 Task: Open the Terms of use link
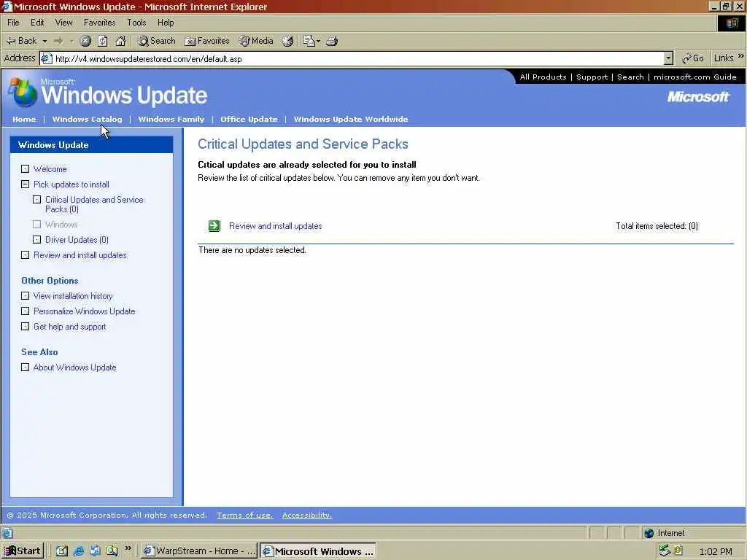coord(245,515)
